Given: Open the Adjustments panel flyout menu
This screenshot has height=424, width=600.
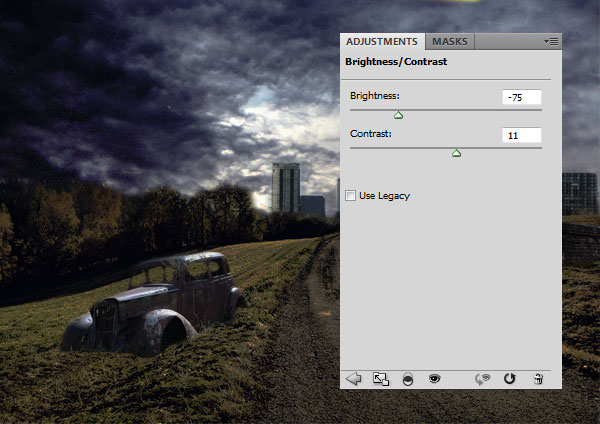Looking at the screenshot, I should click(551, 41).
